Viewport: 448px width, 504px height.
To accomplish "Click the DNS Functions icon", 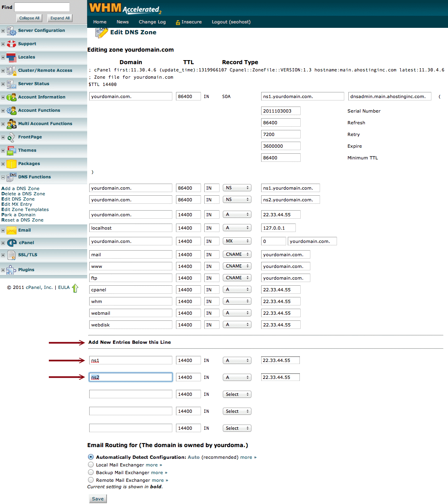I will [x=11, y=177].
